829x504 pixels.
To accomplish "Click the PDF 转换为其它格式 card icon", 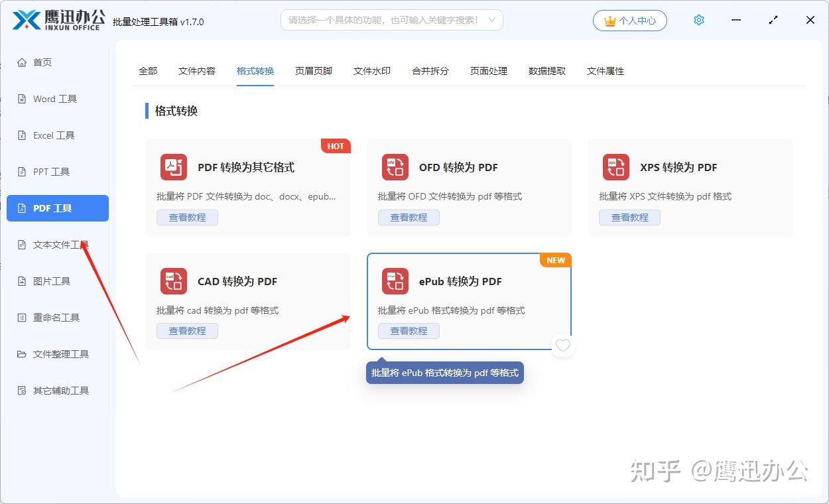I will (x=174, y=167).
